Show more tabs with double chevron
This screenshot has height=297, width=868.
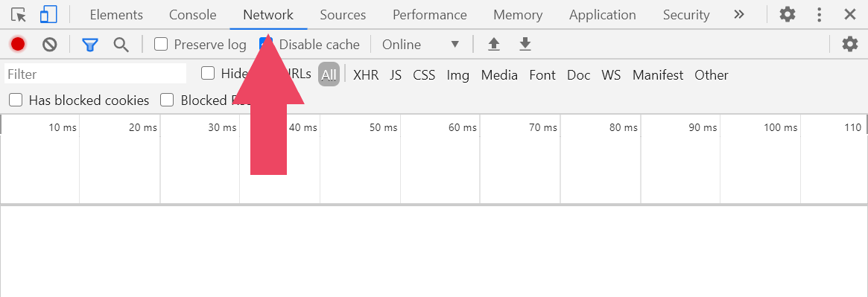coord(739,15)
